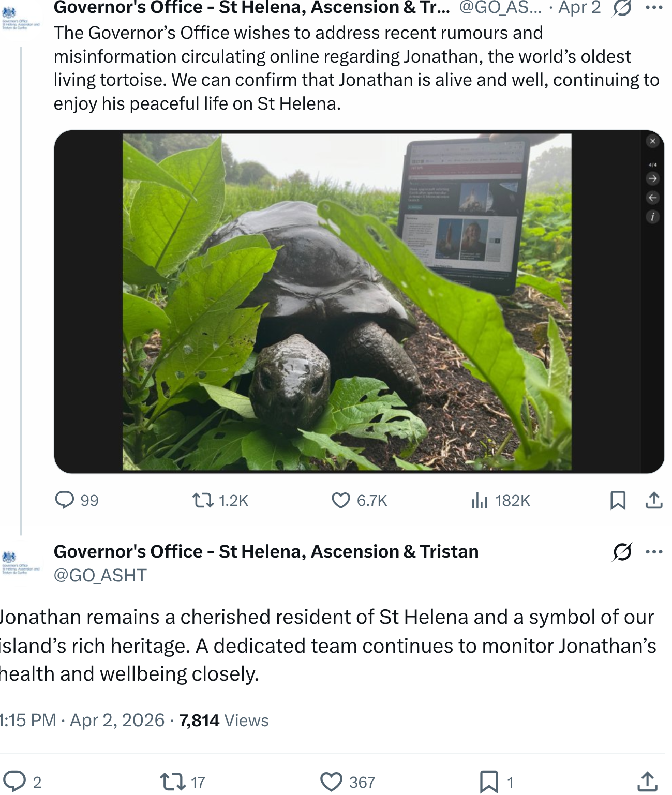Click the 1:15 PM · Apr 2, 2026 timestamp
Screen dimensions: 672x795
(x=82, y=720)
